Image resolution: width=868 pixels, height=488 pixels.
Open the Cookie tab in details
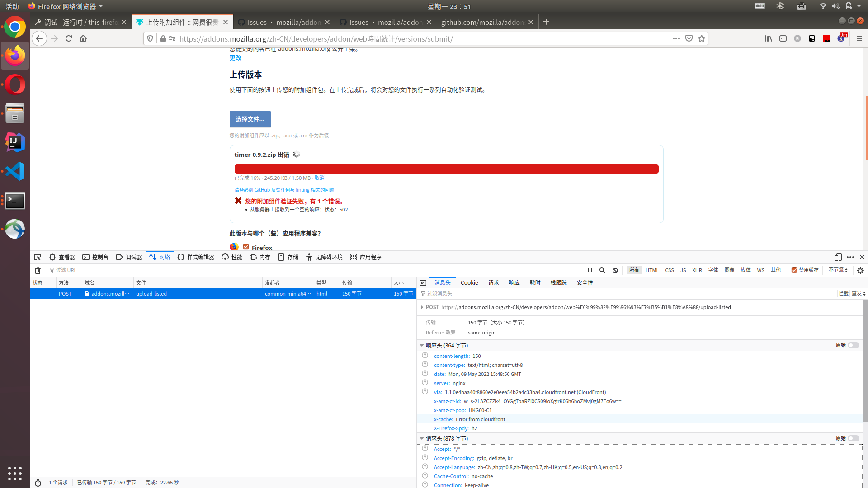(x=469, y=282)
